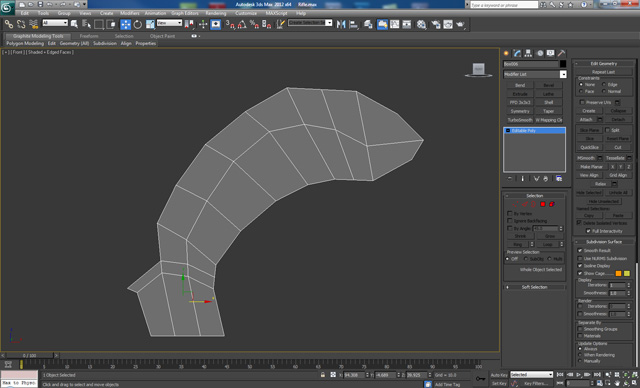The image size is (640, 388).
Task: Collapse the Subdivision Surface rollout
Action: (604, 242)
